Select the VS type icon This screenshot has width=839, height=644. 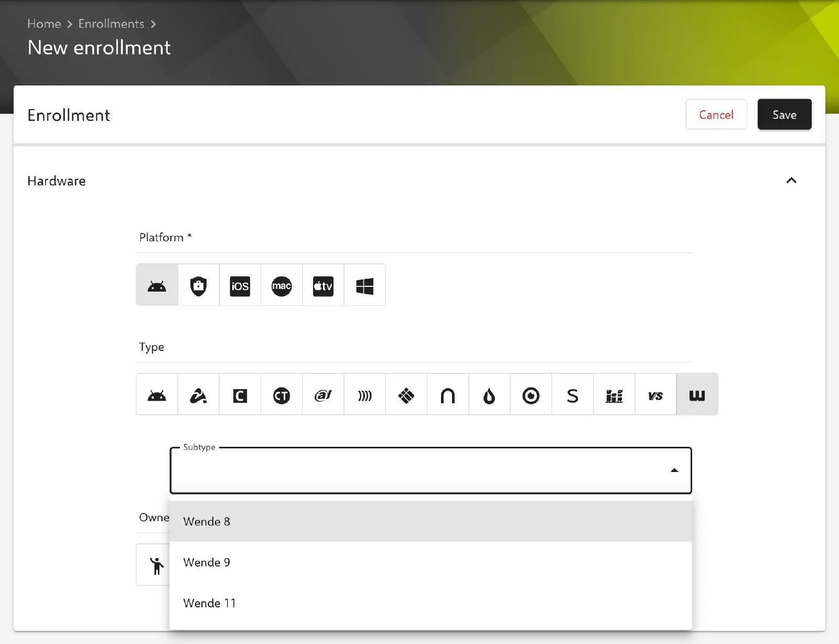coord(655,394)
